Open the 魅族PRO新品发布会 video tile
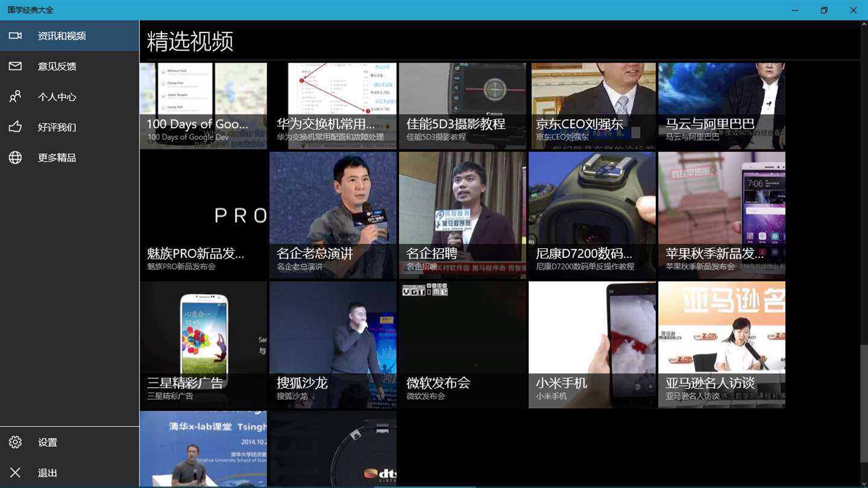Screen dimensions: 868x488 click(x=203, y=215)
